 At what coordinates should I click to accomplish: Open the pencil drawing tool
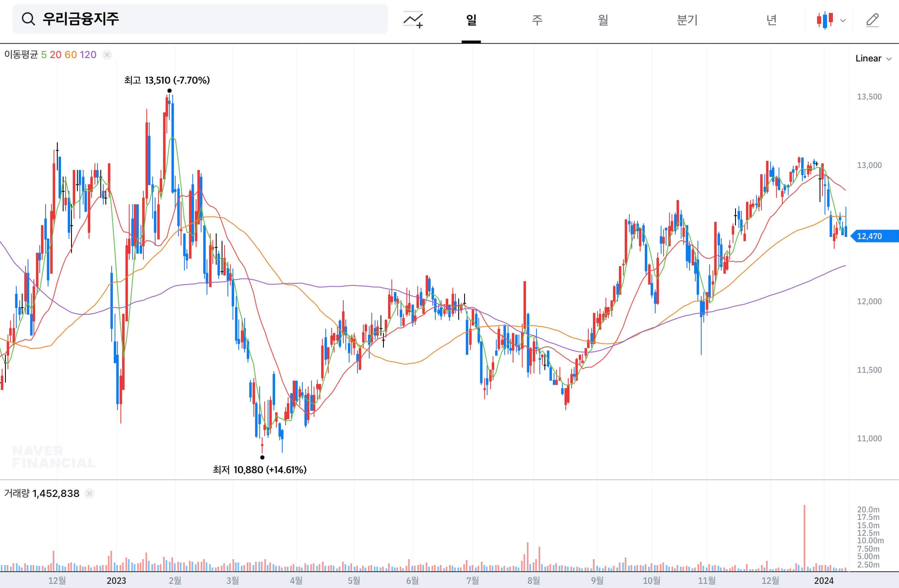click(x=872, y=20)
